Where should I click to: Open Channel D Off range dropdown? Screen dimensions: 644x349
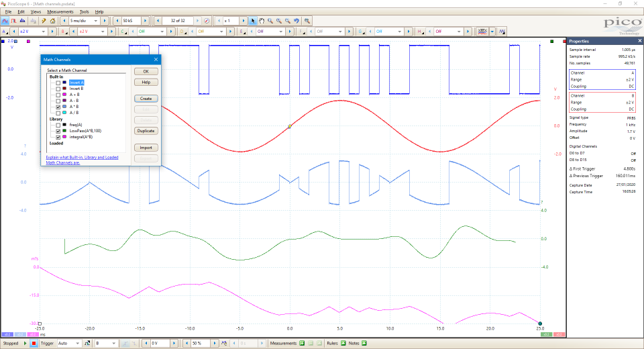tap(221, 32)
